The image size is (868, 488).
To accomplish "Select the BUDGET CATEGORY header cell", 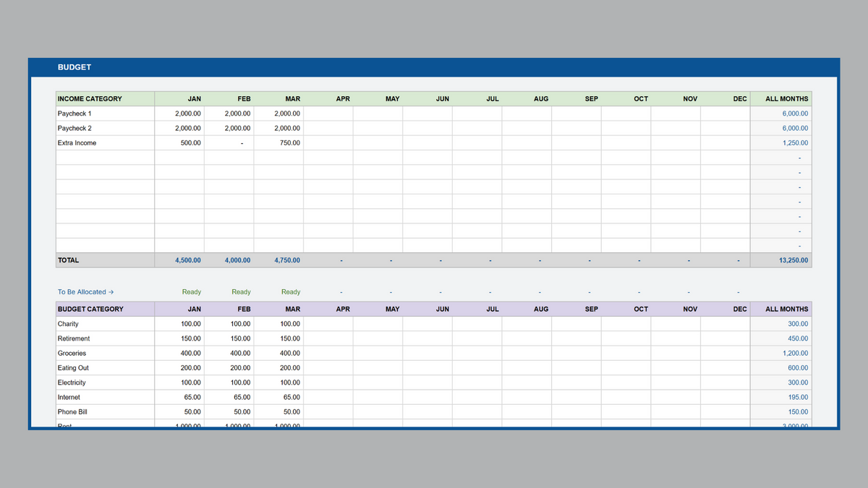I will coord(106,309).
